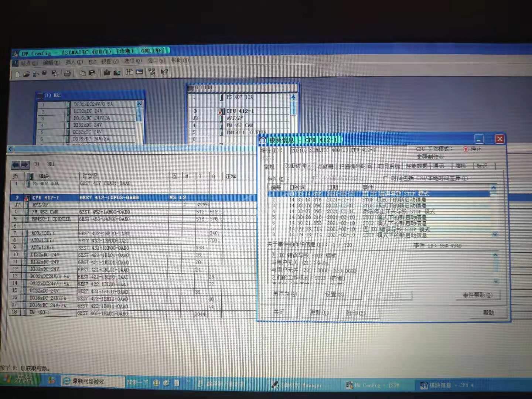Click the scroll up arrow in the (1) ER1 rack window
This screenshot has width=532, height=399.
coord(139,104)
